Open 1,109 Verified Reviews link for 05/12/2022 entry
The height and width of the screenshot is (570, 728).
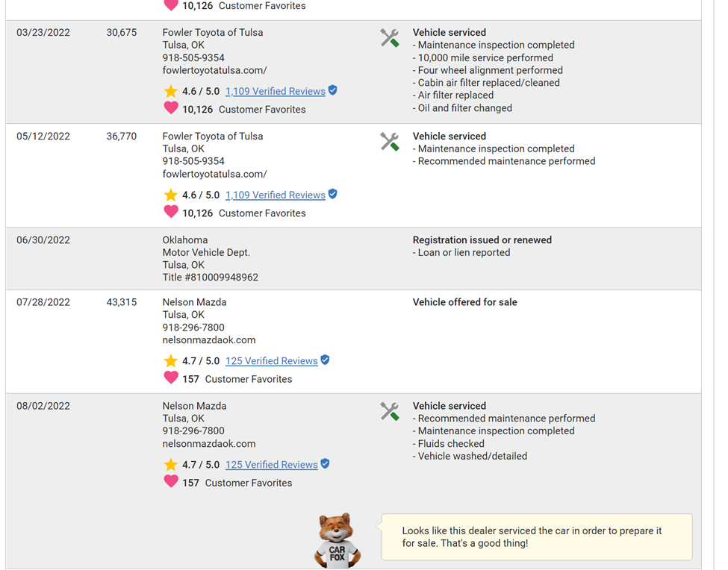tap(276, 195)
